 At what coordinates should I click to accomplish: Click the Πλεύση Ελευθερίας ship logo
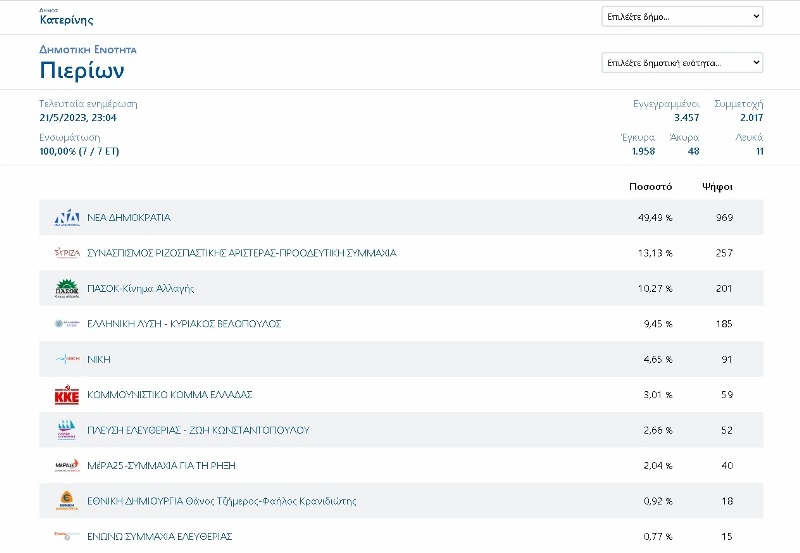tap(67, 430)
